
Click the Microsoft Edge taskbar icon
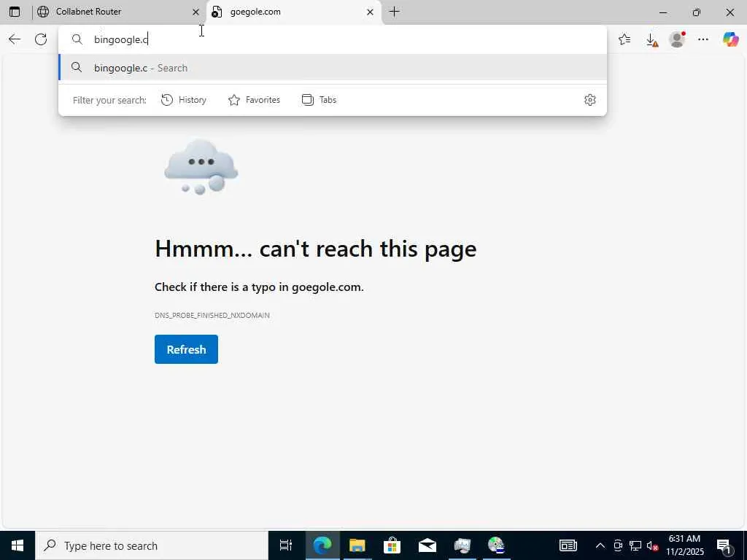[322, 545]
